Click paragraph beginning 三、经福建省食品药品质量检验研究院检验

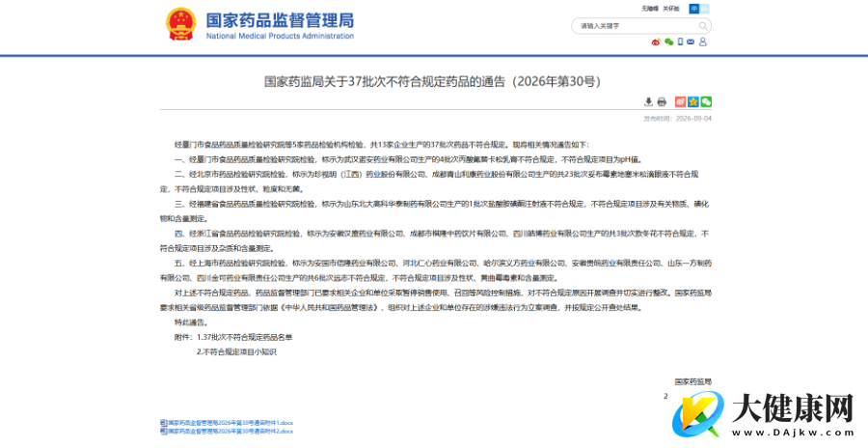pyautogui.click(x=434, y=211)
